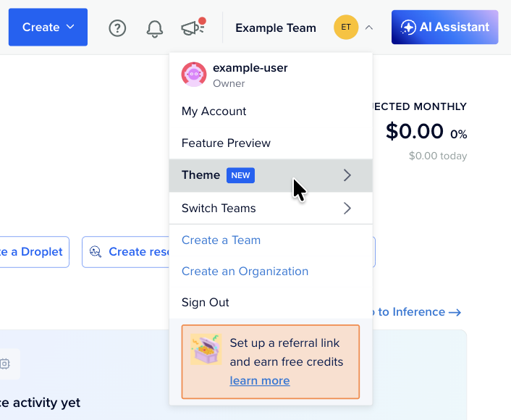Click the Owner role label
511x420 pixels.
[229, 83]
